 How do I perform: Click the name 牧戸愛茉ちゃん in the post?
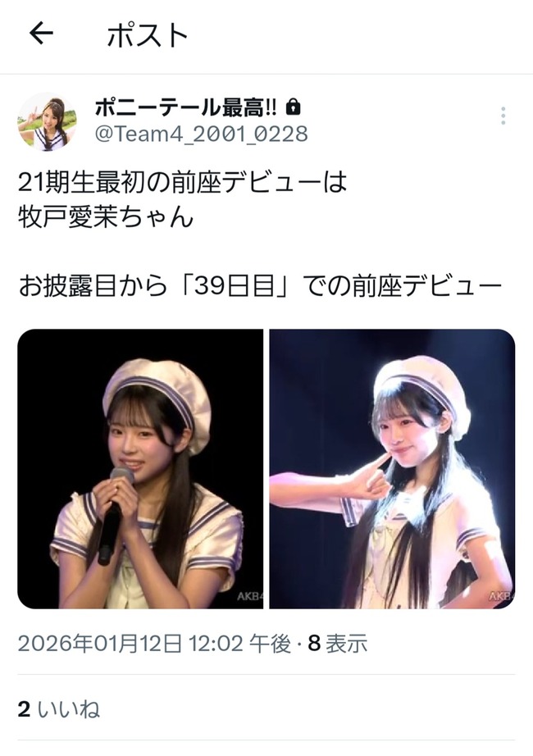[x=106, y=217]
